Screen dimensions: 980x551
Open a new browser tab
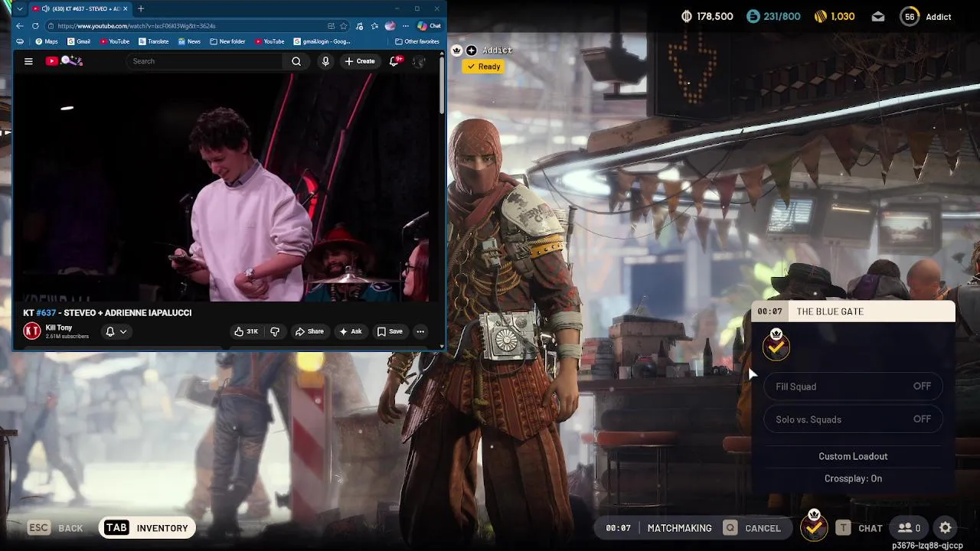click(141, 8)
